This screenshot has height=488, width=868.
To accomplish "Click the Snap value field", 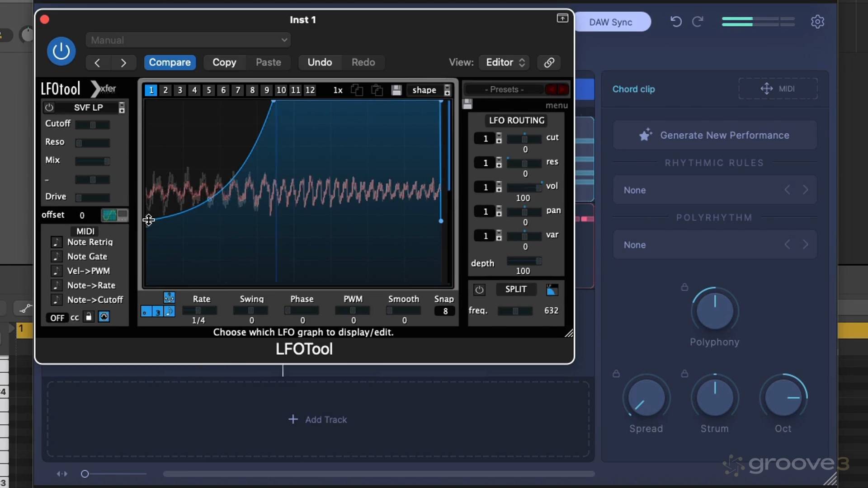I will click(x=445, y=311).
